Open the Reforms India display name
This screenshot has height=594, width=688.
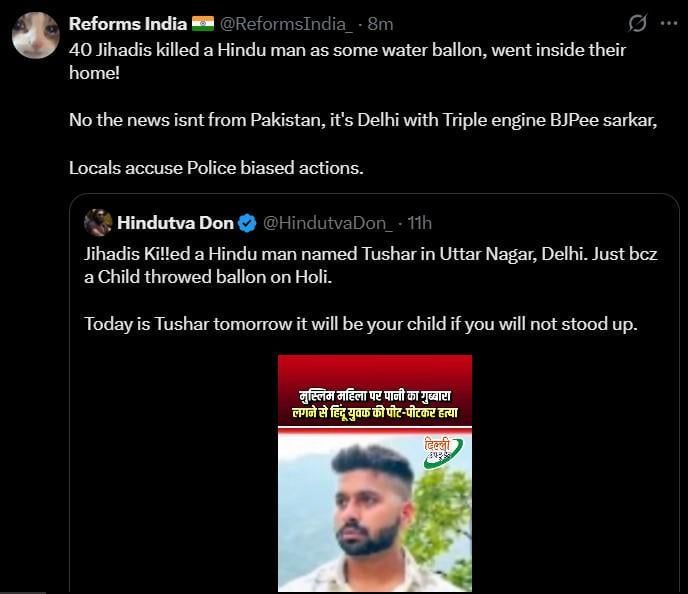point(127,23)
